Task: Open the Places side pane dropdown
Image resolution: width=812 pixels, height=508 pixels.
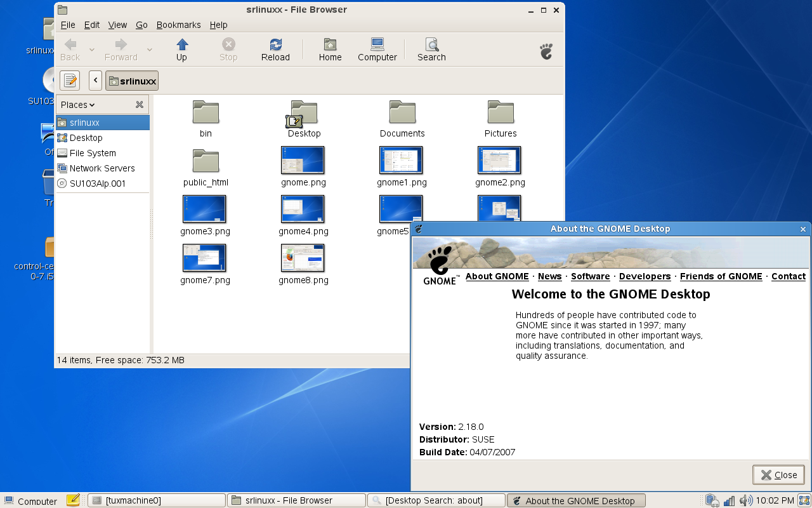Action: pyautogui.click(x=78, y=105)
